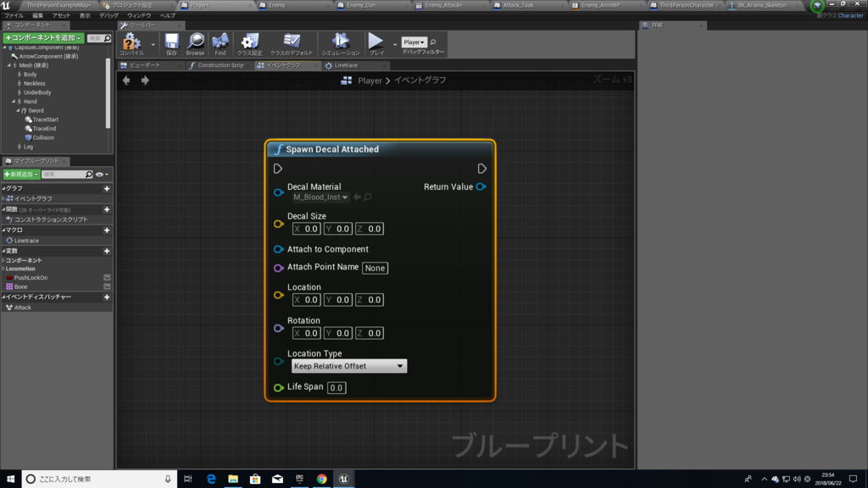The image size is (868, 488).
Task: Click Player in the graph breadcrumb
Action: pos(370,80)
